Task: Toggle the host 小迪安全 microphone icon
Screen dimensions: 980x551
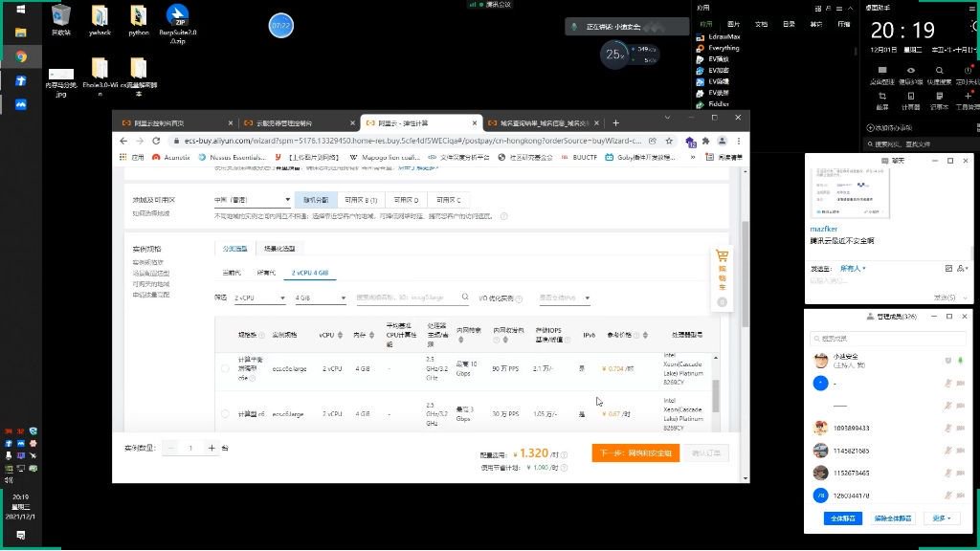Action: [961, 361]
